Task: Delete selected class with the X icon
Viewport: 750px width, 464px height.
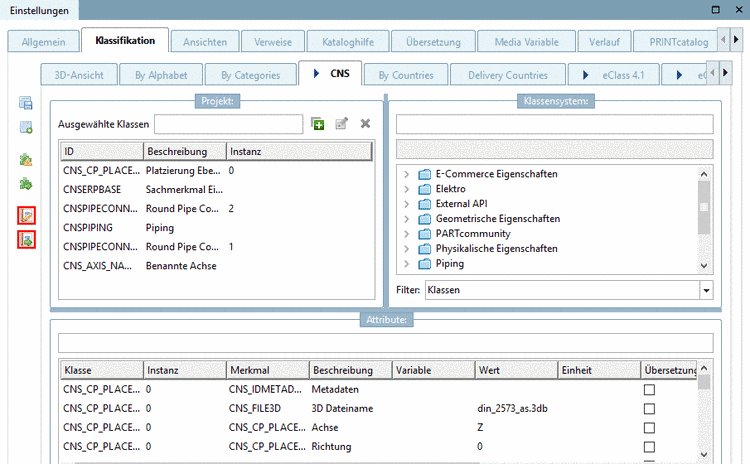Action: (x=365, y=124)
